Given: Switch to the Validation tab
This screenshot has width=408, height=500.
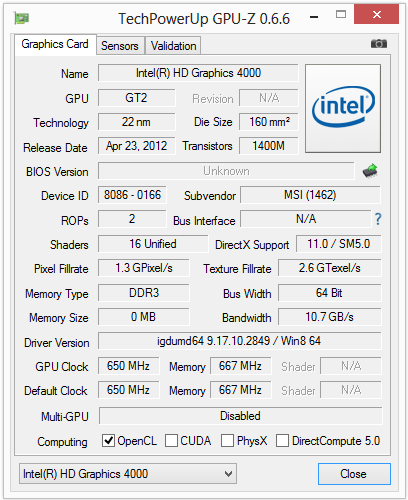Looking at the screenshot, I should tap(173, 46).
